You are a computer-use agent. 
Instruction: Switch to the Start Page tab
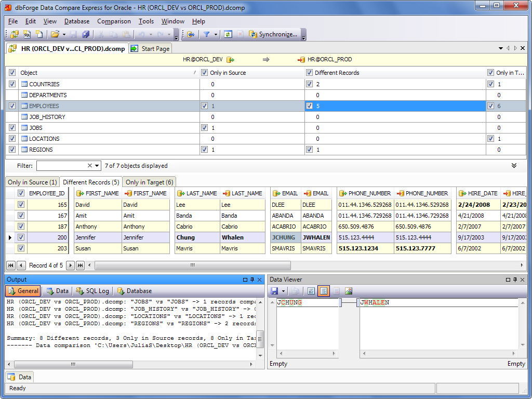pyautogui.click(x=150, y=48)
